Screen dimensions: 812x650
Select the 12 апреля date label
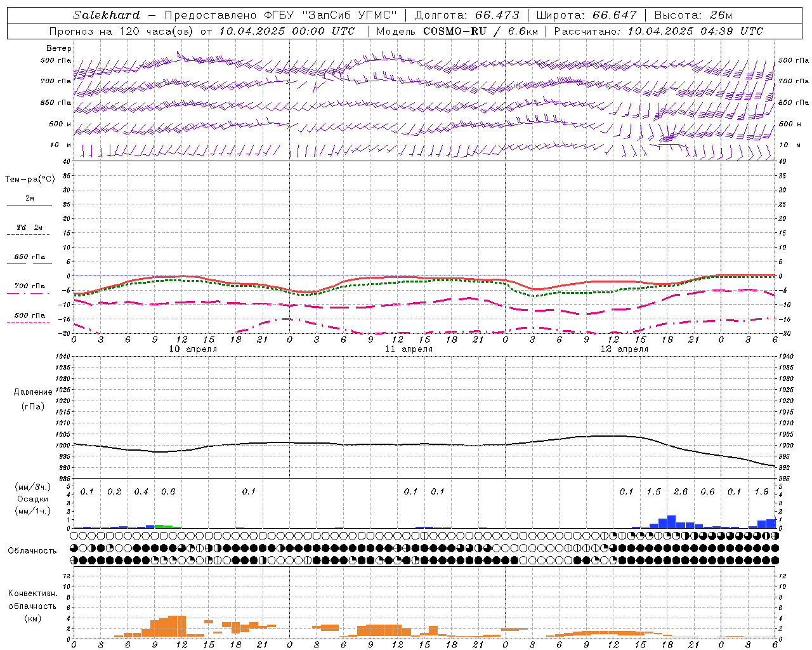(624, 349)
